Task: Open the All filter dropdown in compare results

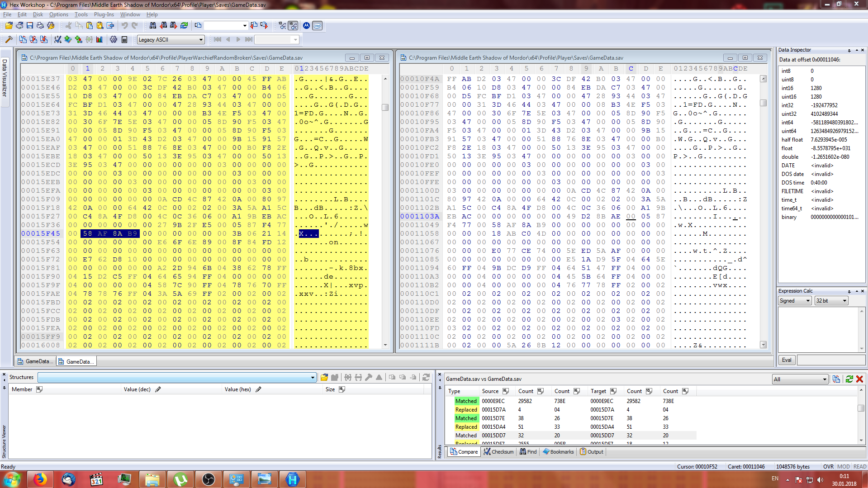Action: click(800, 379)
